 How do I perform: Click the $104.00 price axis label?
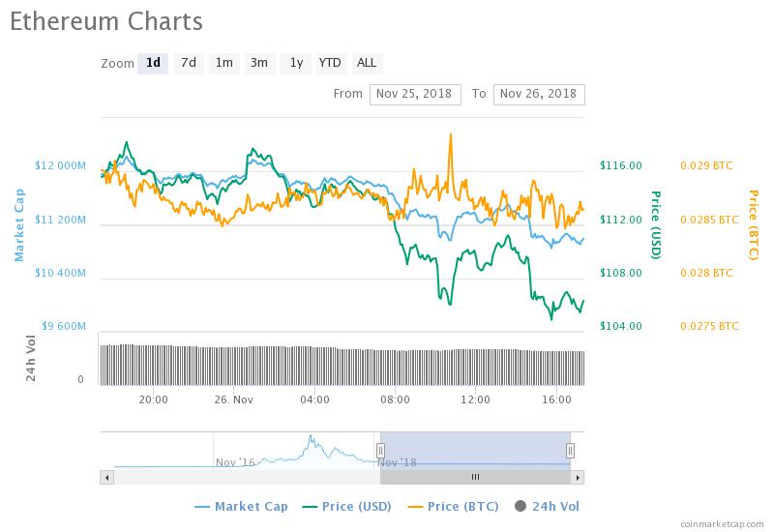point(621,326)
